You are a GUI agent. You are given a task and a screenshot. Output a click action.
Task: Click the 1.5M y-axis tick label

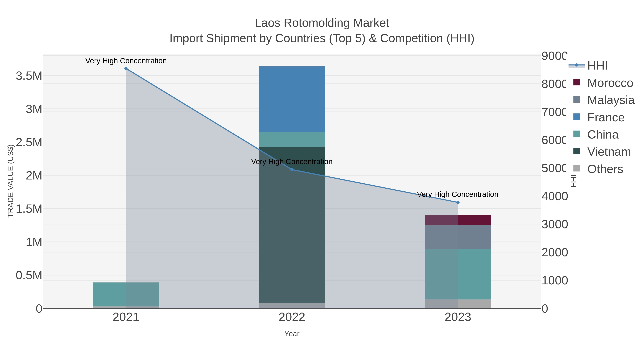click(29, 209)
